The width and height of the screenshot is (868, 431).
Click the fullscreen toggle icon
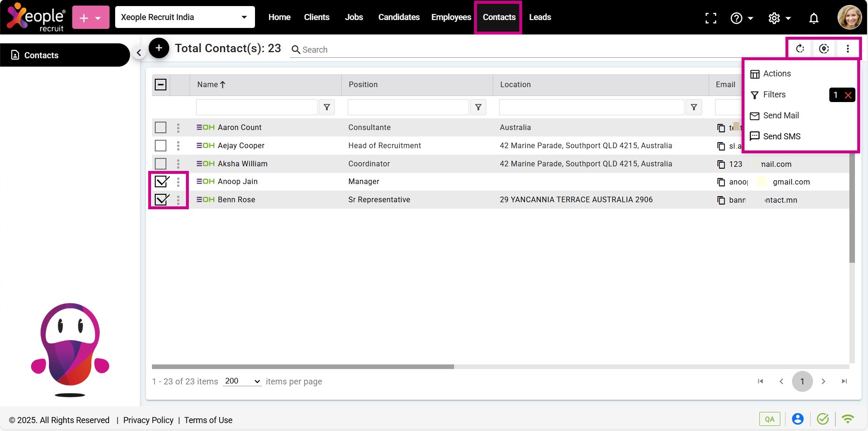tap(710, 18)
